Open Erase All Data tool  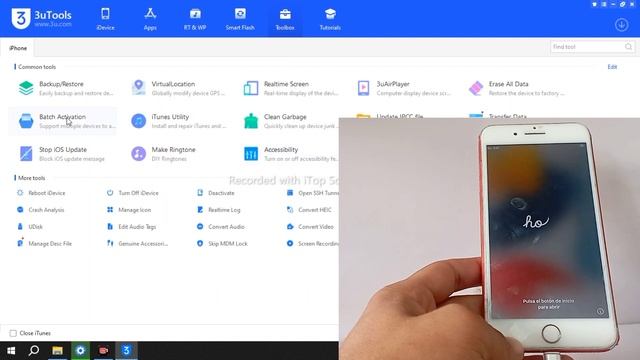coord(516,88)
